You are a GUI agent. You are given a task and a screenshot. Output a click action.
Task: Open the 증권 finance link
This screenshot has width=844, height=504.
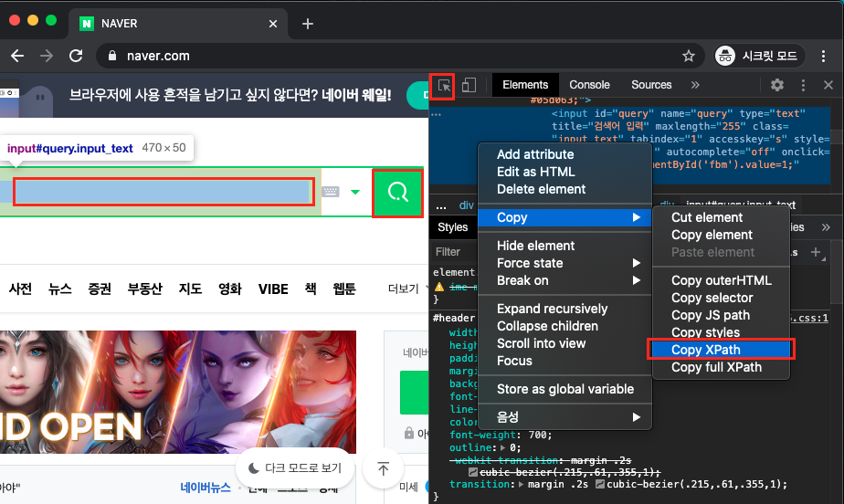coord(100,289)
